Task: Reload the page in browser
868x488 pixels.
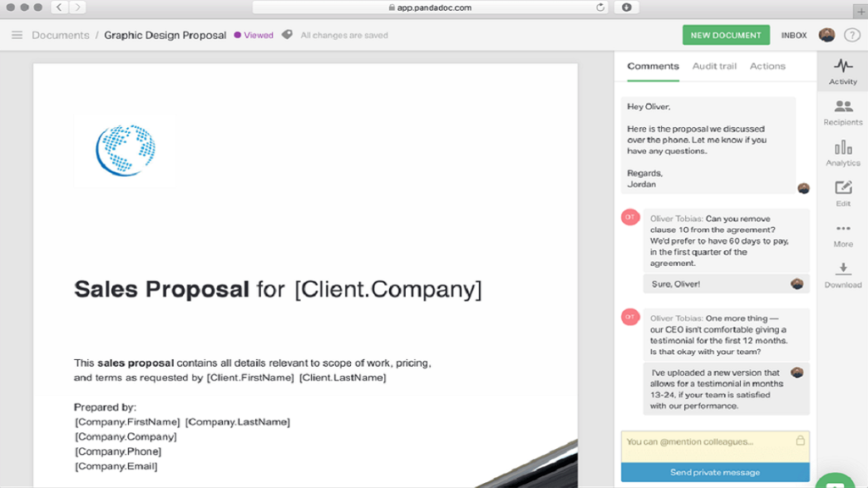Action: pos(600,7)
